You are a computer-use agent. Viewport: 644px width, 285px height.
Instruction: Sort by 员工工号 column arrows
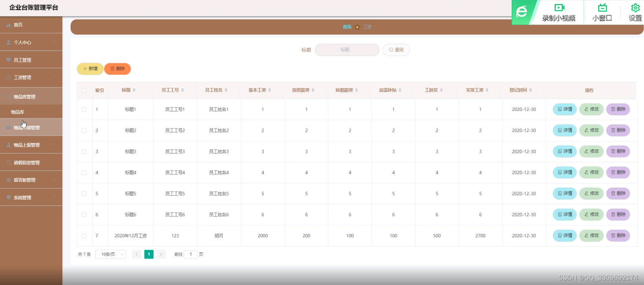pyautogui.click(x=183, y=90)
